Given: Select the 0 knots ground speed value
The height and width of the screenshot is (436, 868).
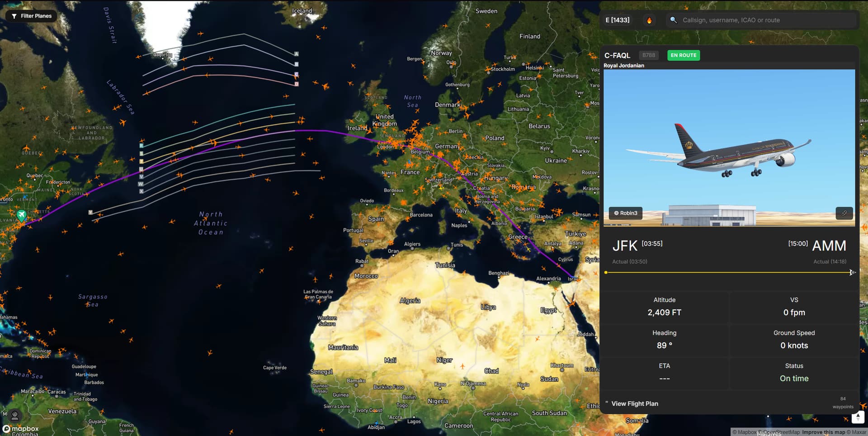Looking at the screenshot, I should coord(794,346).
